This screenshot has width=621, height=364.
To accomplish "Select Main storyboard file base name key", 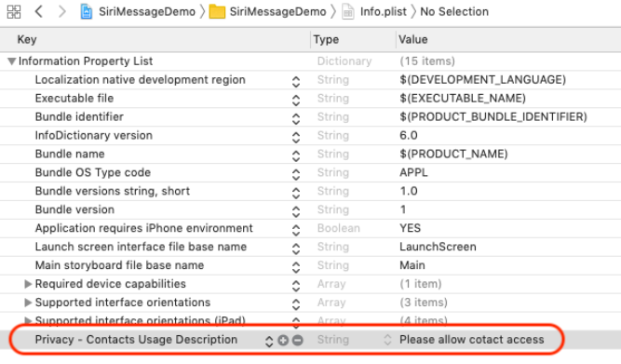I will (x=119, y=265).
